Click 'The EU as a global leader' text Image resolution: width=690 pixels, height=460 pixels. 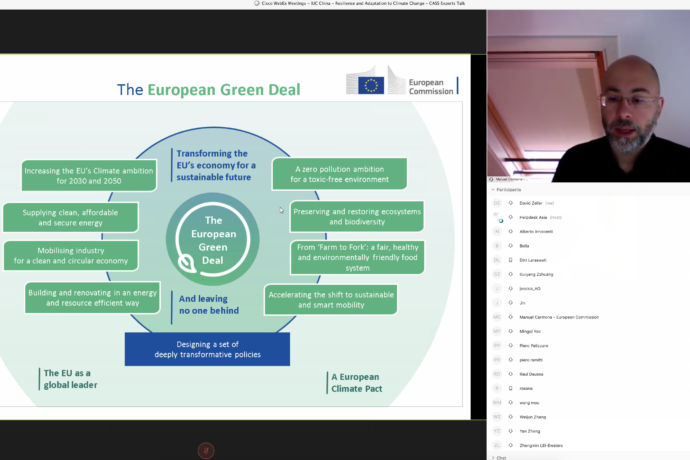(70, 379)
